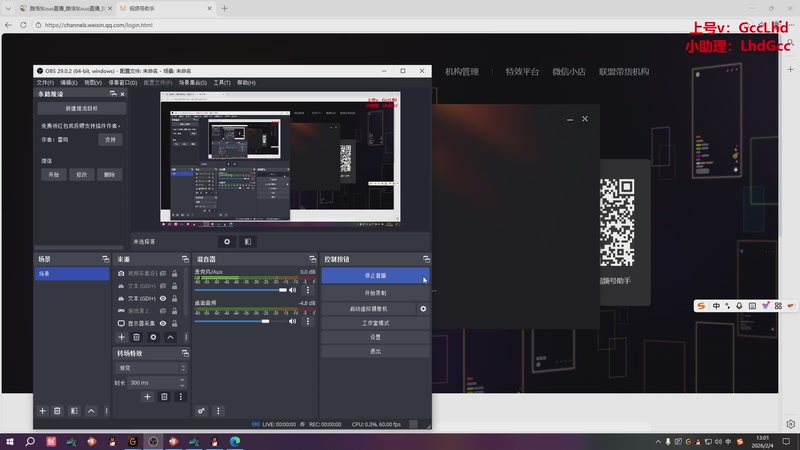Open 桌面音频 channel options menu
The image size is (800, 450).
308,321
